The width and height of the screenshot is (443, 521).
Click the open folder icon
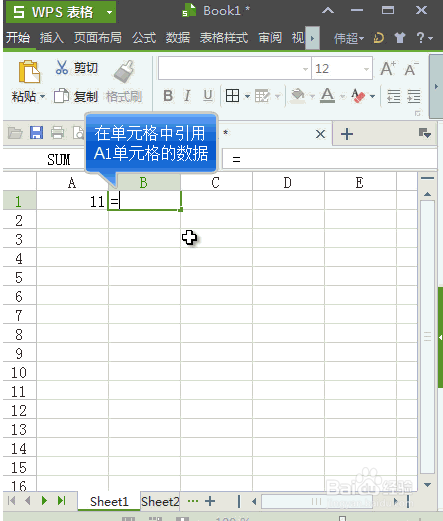15,133
